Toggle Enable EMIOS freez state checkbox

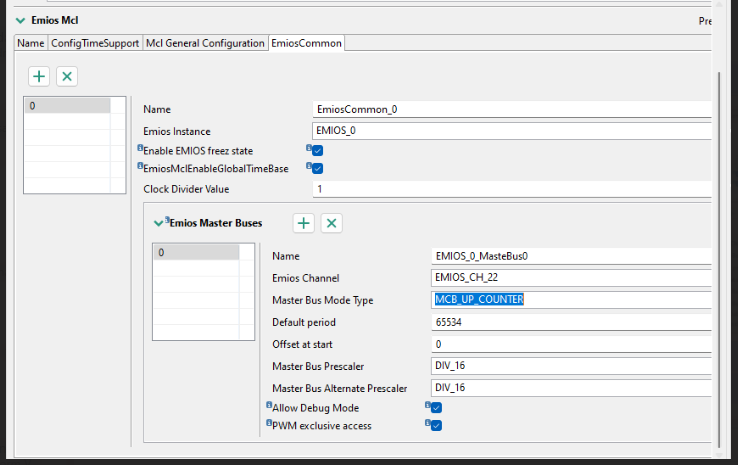point(317,150)
